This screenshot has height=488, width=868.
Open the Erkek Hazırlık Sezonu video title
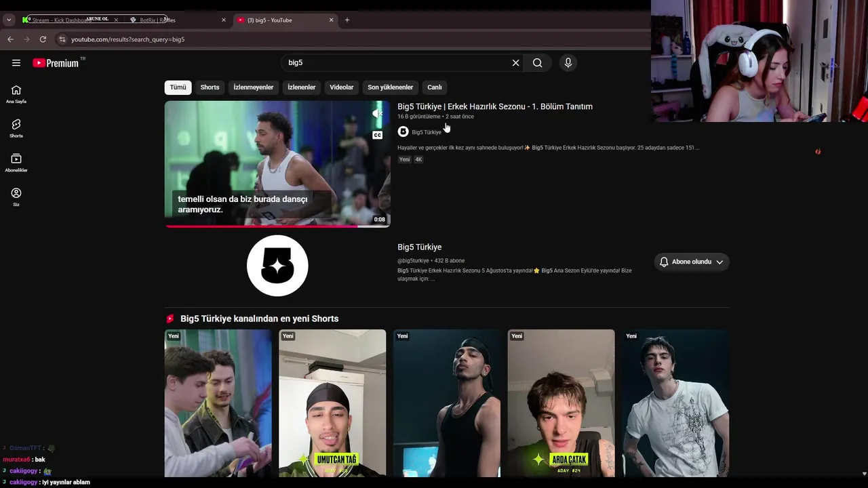click(495, 106)
